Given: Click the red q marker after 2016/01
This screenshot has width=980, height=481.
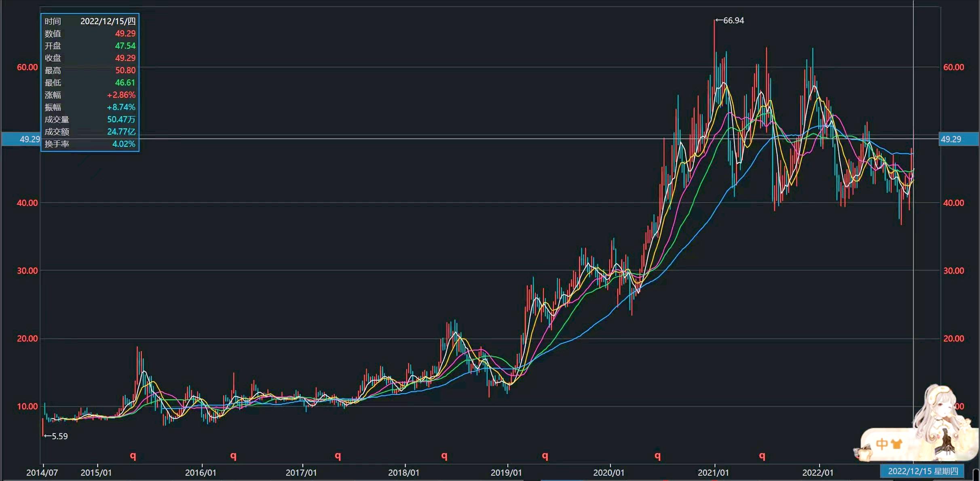Looking at the screenshot, I should pyautogui.click(x=233, y=456).
